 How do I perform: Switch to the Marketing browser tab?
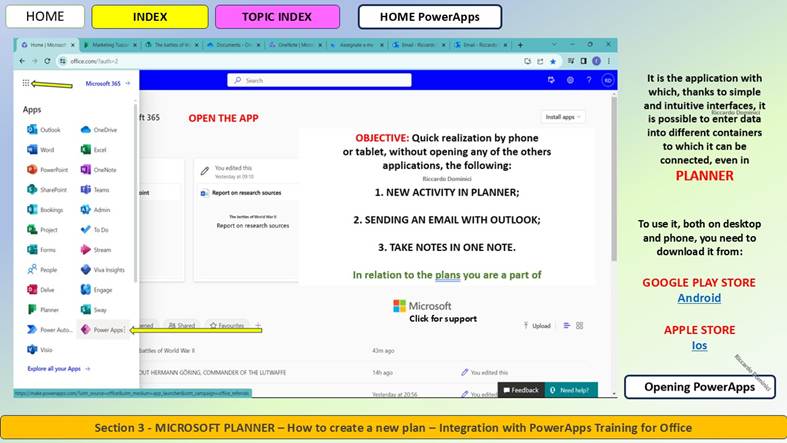click(109, 45)
